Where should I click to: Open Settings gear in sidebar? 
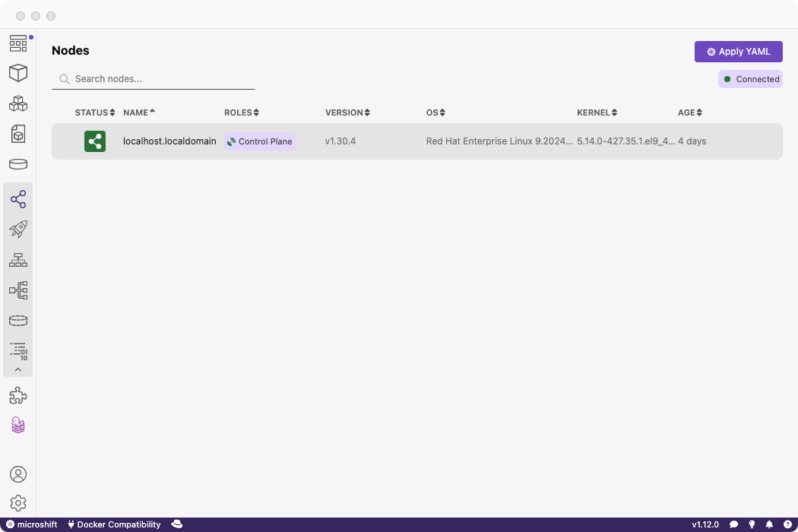pyautogui.click(x=18, y=503)
